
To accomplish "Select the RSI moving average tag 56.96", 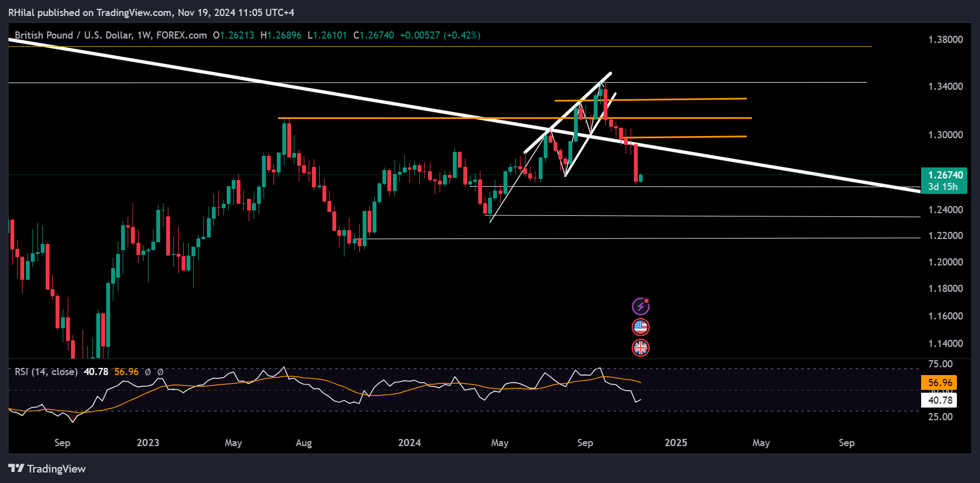I will click(x=939, y=382).
